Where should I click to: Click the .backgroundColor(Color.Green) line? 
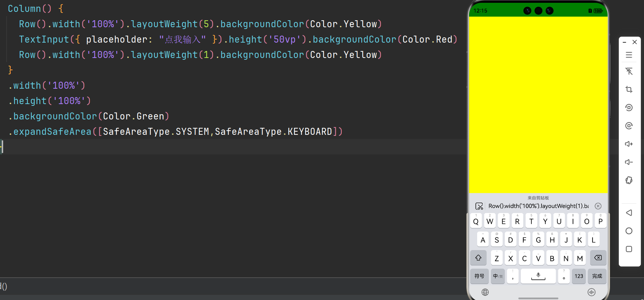tap(89, 116)
